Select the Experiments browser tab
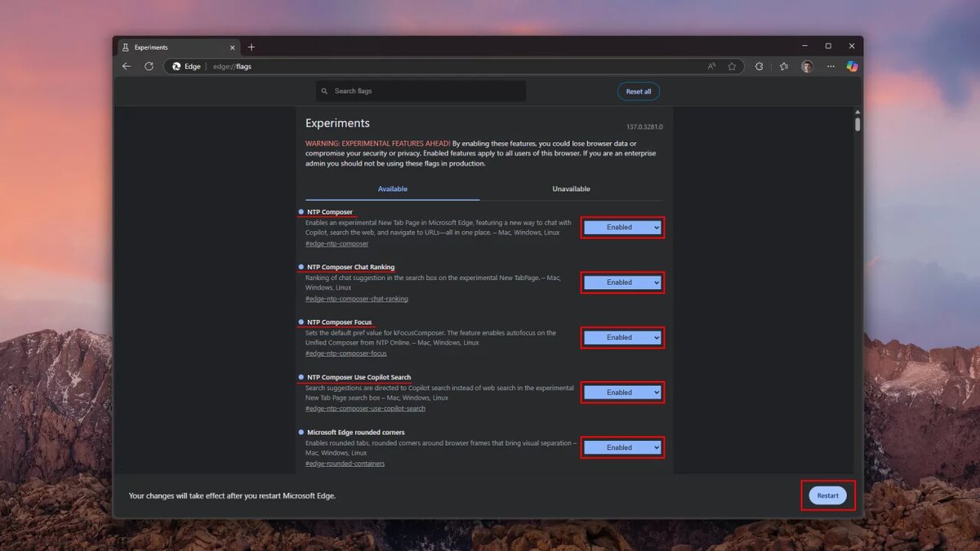The height and width of the screenshot is (551, 980). [178, 47]
